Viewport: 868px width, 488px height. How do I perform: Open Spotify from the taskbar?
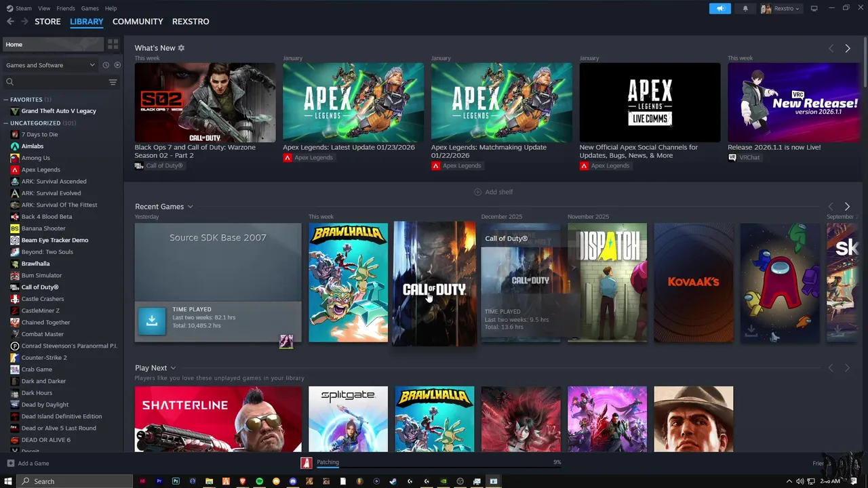click(x=259, y=481)
